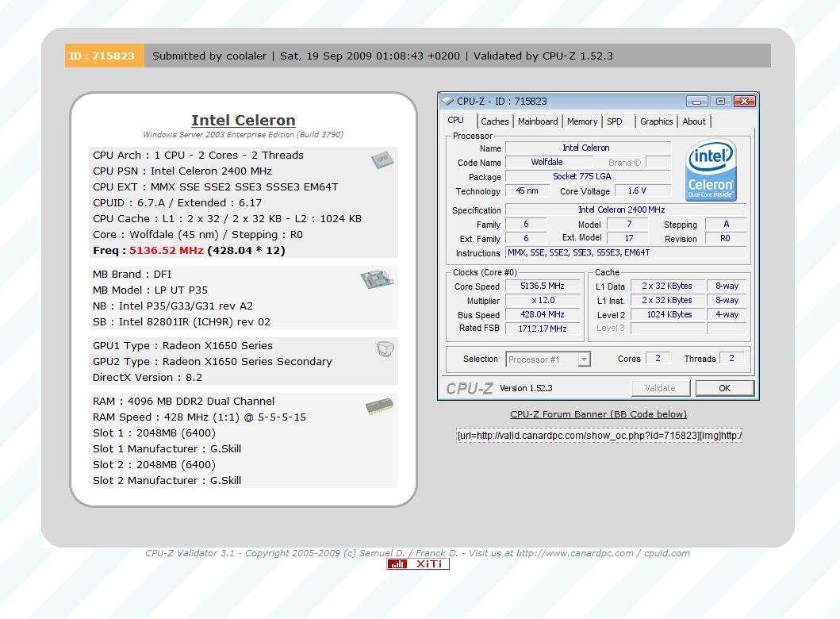The width and height of the screenshot is (840, 619).
Task: Click the RAM module icon beside RAM row
Action: click(379, 407)
